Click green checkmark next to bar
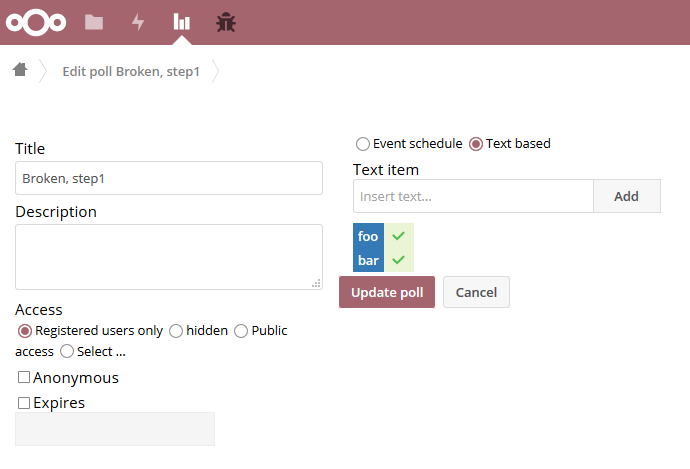The image size is (690, 469). [x=399, y=260]
